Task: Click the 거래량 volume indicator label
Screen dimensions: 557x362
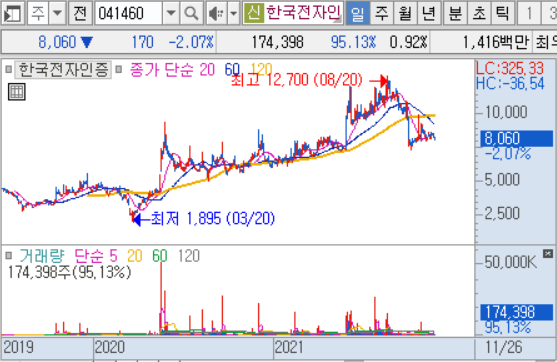Action: coord(42,256)
